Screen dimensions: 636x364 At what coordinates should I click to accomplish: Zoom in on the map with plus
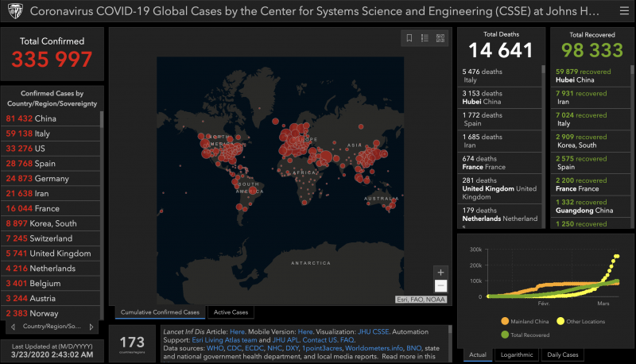[x=440, y=273]
